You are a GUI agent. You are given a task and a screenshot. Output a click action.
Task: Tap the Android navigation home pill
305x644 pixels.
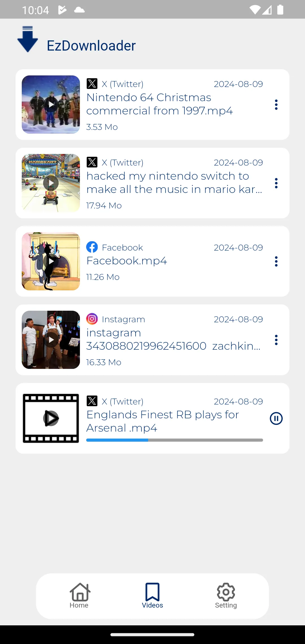152,634
